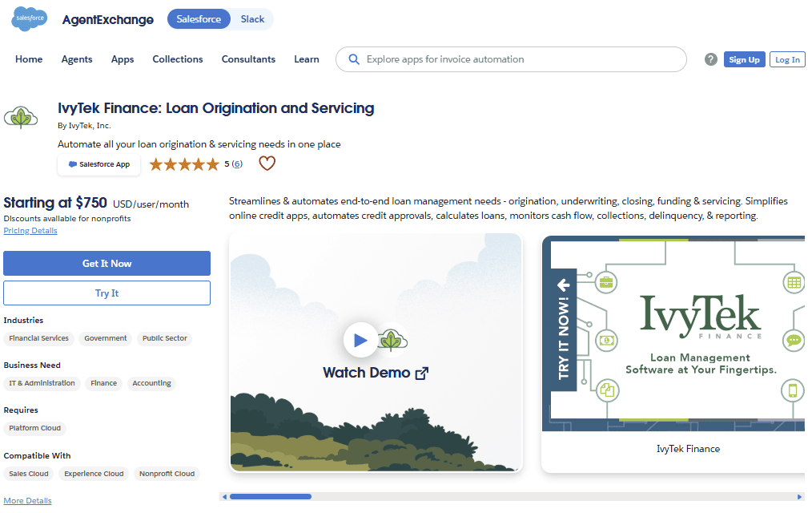The width and height of the screenshot is (812, 513).
Task: Click scrollbar left arrow
Action: click(224, 497)
